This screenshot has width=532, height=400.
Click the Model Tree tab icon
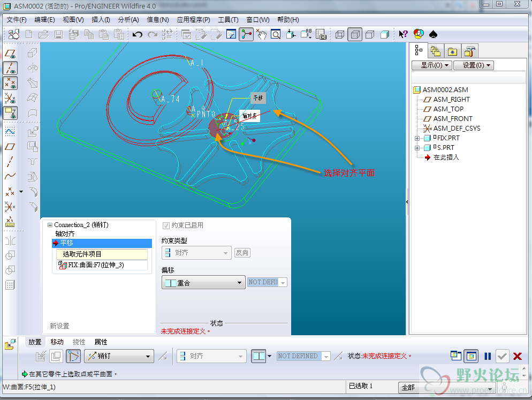pos(419,51)
